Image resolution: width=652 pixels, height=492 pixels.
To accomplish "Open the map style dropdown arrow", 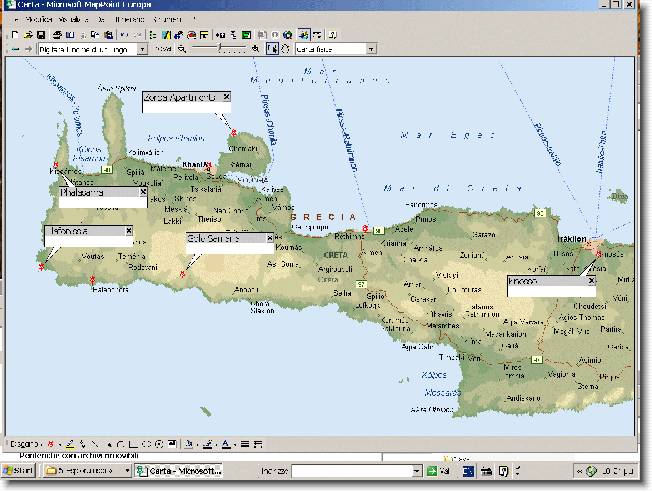I will tap(371, 49).
